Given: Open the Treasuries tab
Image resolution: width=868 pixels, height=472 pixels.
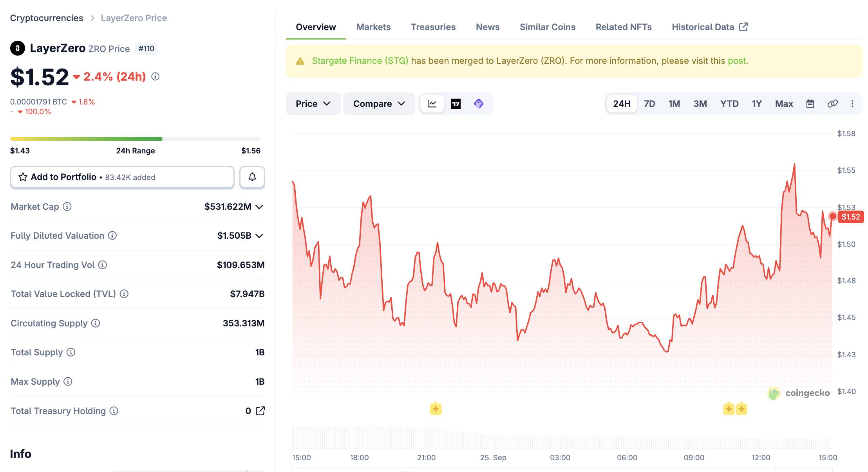Looking at the screenshot, I should pyautogui.click(x=433, y=27).
